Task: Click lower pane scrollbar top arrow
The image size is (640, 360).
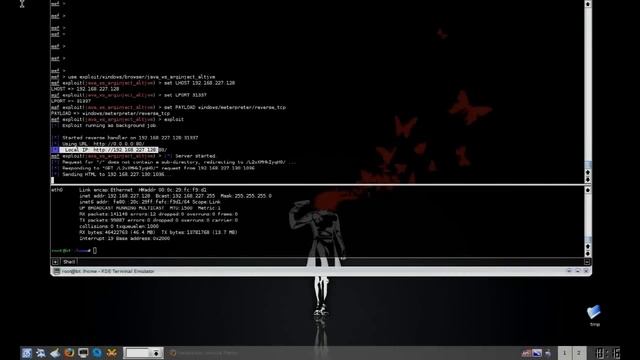Action: coord(588,190)
